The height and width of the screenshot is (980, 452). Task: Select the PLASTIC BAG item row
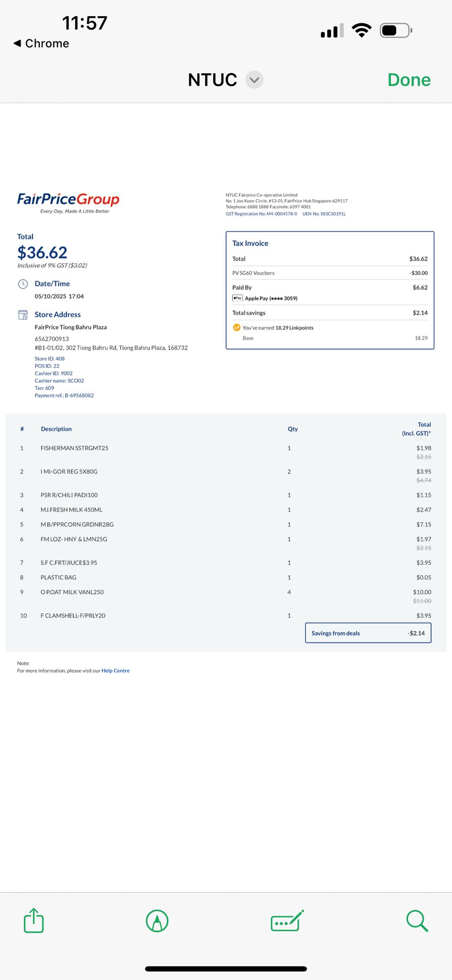click(226, 578)
